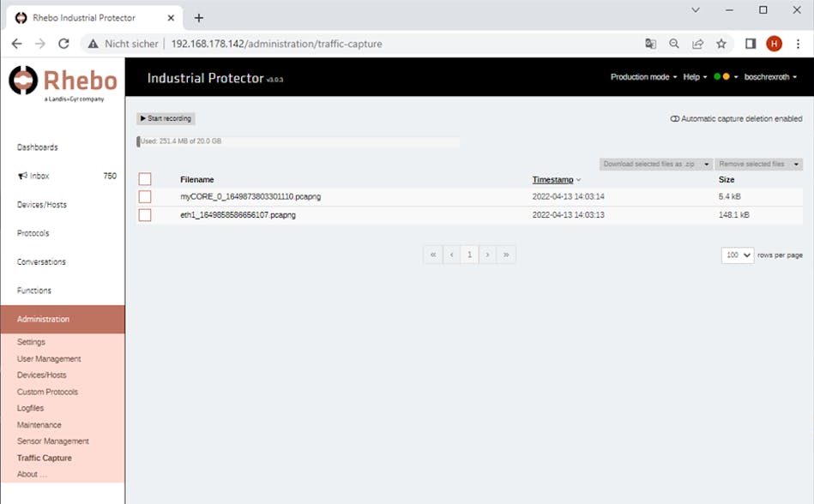
Task: Open the translate page icon
Action: tap(650, 44)
